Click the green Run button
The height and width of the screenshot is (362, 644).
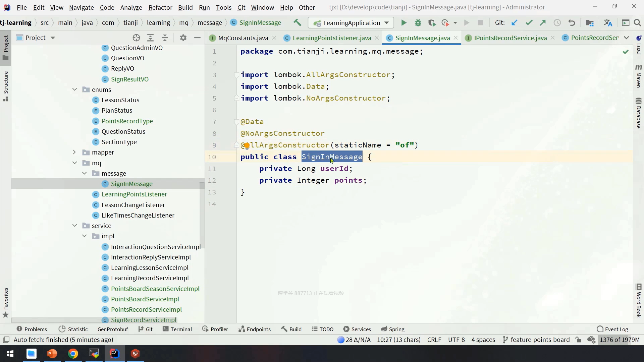404,23
